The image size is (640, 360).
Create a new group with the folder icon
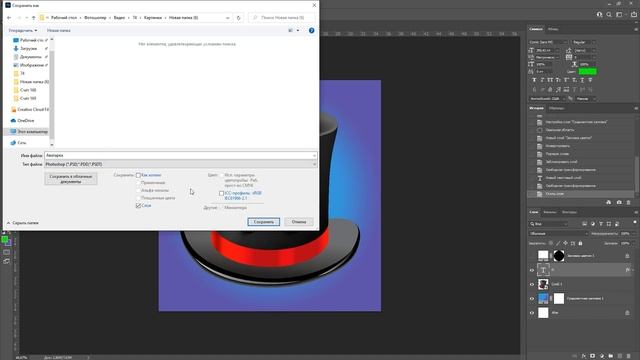[611, 356]
